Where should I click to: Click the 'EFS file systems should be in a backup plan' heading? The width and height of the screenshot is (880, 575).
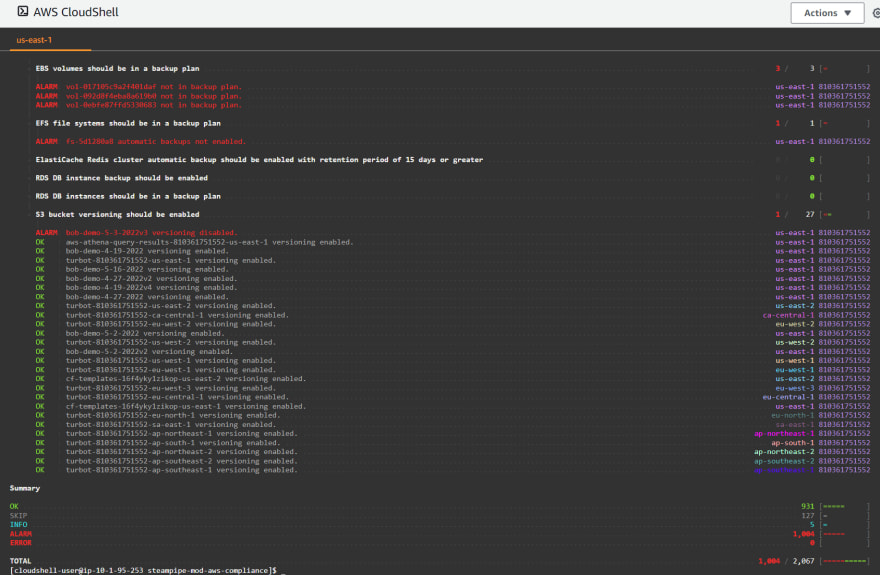click(128, 123)
